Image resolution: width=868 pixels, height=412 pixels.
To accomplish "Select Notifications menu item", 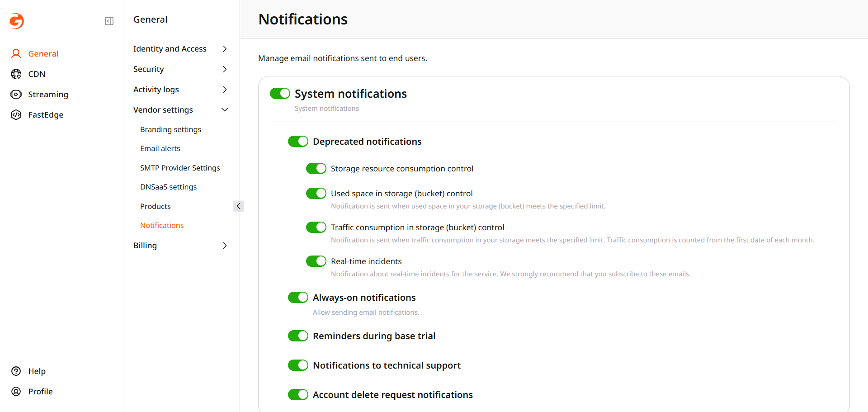I will pyautogui.click(x=162, y=225).
